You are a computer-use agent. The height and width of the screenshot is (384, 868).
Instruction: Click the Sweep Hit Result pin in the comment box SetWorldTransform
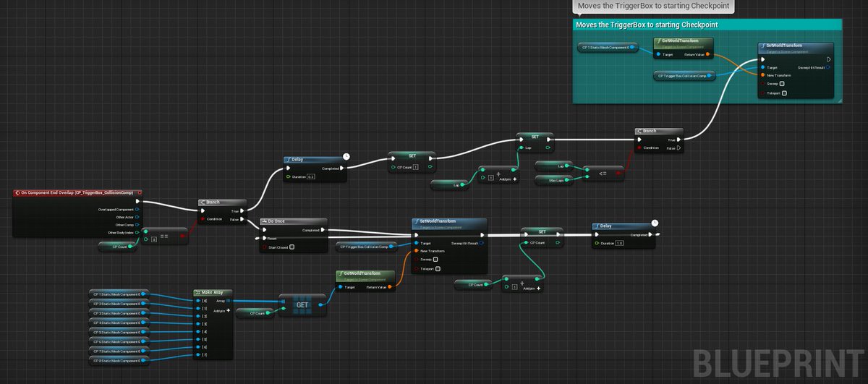(x=827, y=67)
